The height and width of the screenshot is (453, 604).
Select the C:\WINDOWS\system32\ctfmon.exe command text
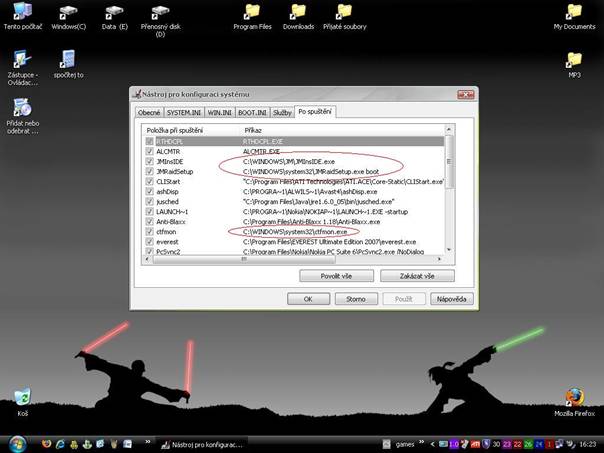pyautogui.click(x=295, y=232)
